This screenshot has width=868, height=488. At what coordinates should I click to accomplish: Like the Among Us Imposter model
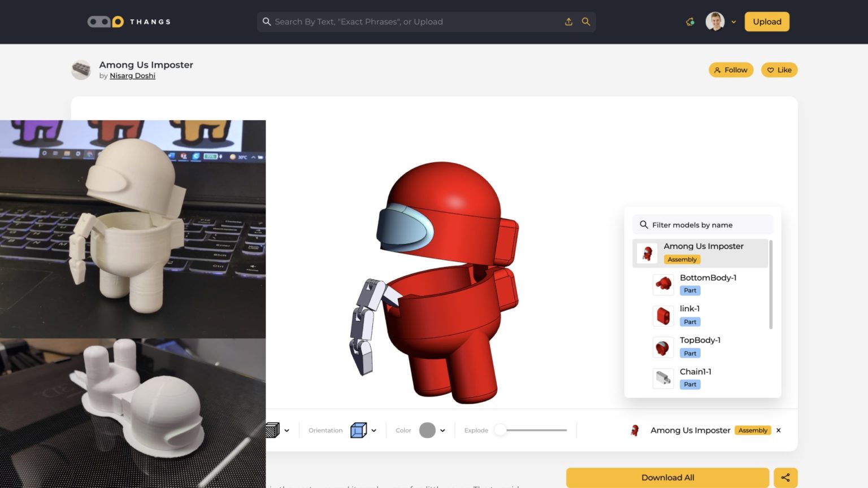pos(779,69)
